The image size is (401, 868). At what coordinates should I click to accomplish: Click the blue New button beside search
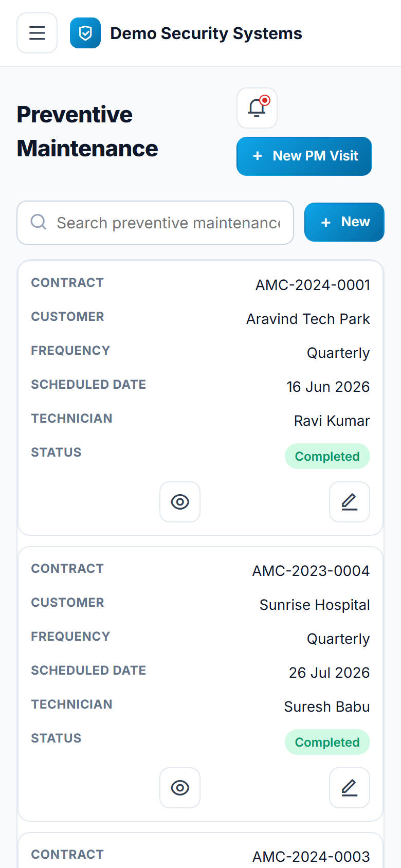[x=344, y=222]
